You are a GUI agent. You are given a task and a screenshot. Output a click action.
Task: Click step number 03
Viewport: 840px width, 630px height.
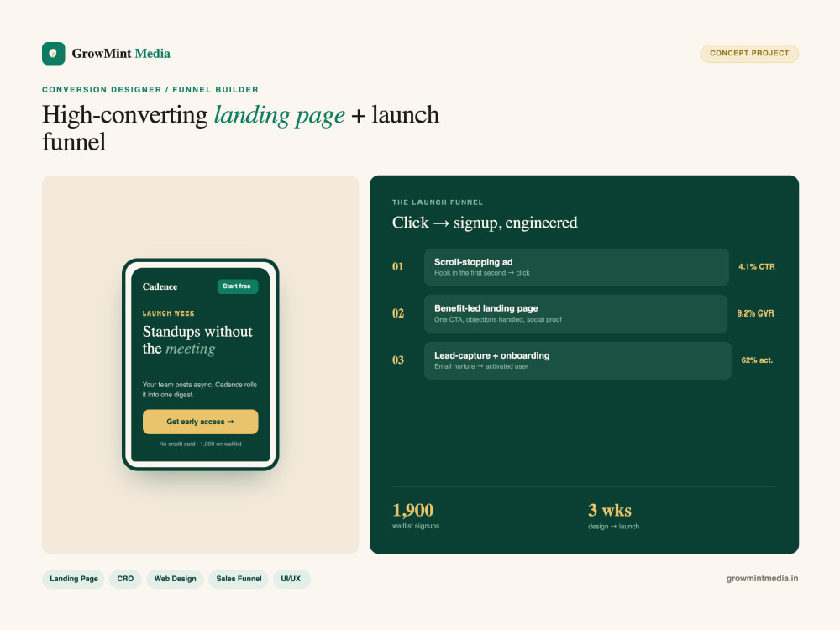click(398, 360)
